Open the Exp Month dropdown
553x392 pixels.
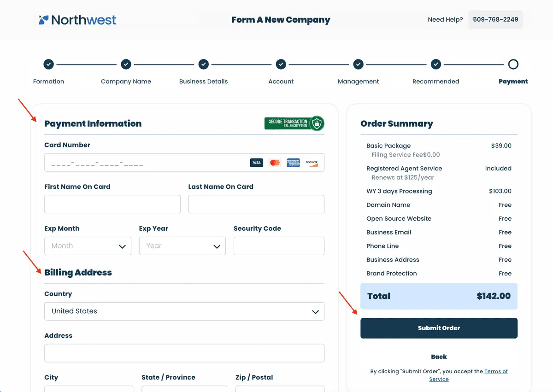coord(88,246)
